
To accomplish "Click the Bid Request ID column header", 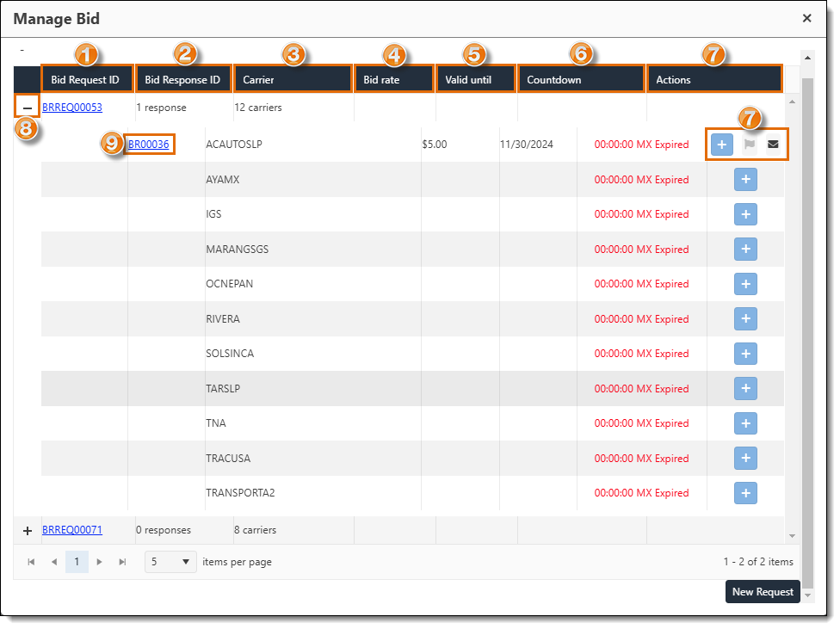I will (x=87, y=79).
